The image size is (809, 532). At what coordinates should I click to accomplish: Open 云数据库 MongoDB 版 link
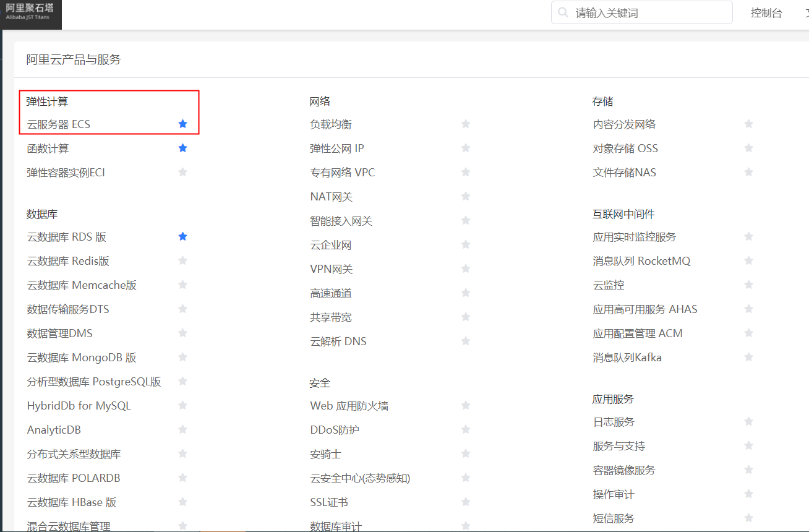[x=82, y=358]
